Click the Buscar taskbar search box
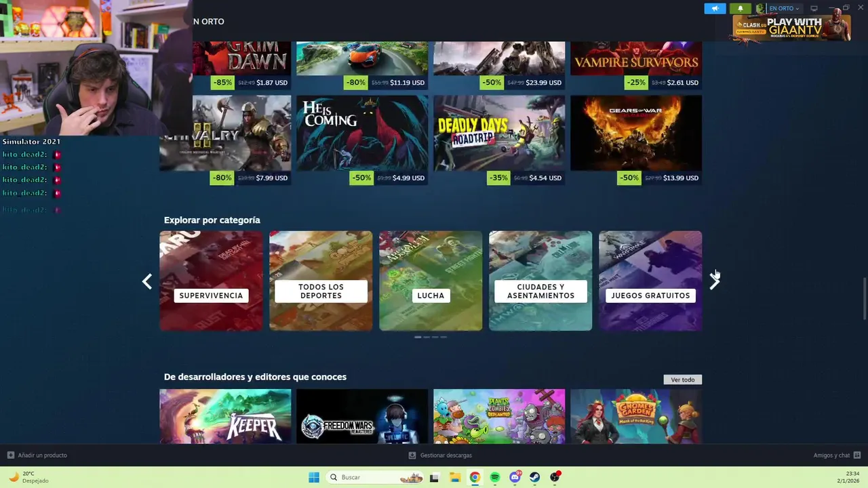This screenshot has height=488, width=868. point(376,477)
